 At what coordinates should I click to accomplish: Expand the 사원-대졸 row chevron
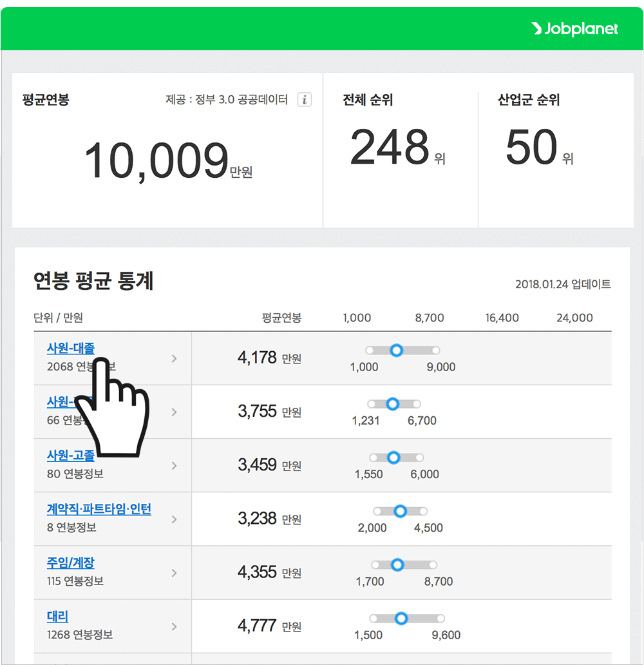click(175, 358)
